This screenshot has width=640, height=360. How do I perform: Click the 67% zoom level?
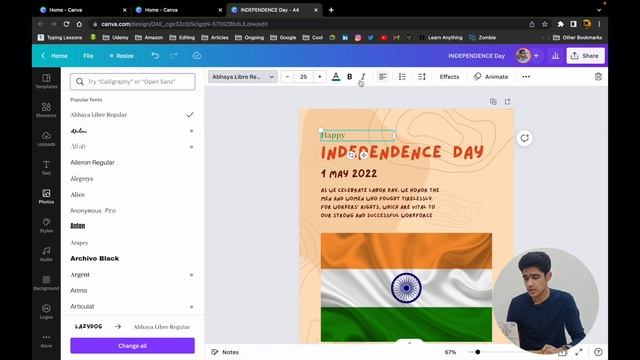[450, 352]
